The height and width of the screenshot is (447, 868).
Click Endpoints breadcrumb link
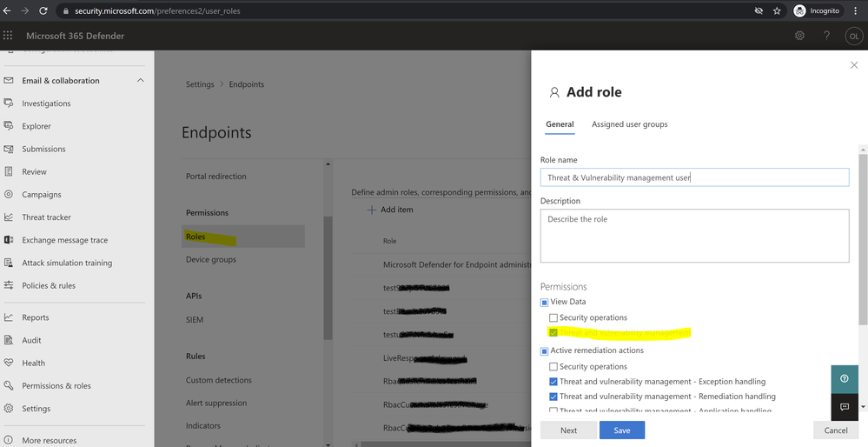tap(247, 84)
